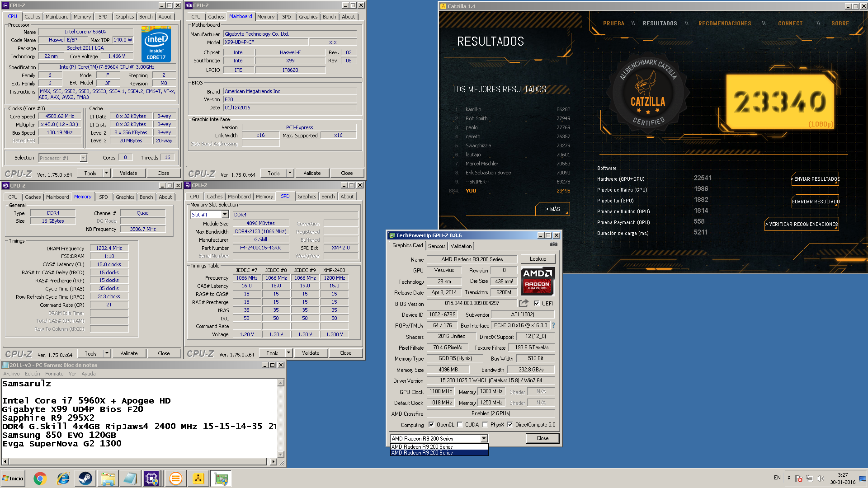Click the AMD Radeon Graphics logo in GPU-Z
The width and height of the screenshot is (868, 488).
coord(538,281)
